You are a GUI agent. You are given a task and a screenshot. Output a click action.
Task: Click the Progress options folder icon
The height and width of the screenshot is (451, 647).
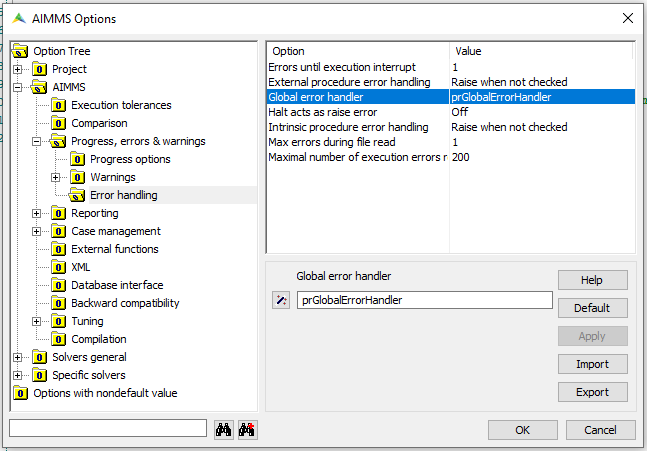click(77, 159)
